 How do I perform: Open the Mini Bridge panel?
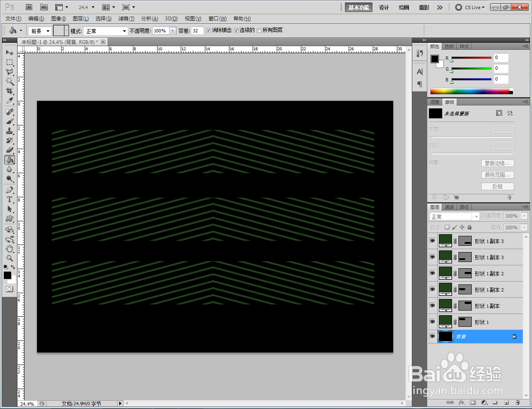44,7
